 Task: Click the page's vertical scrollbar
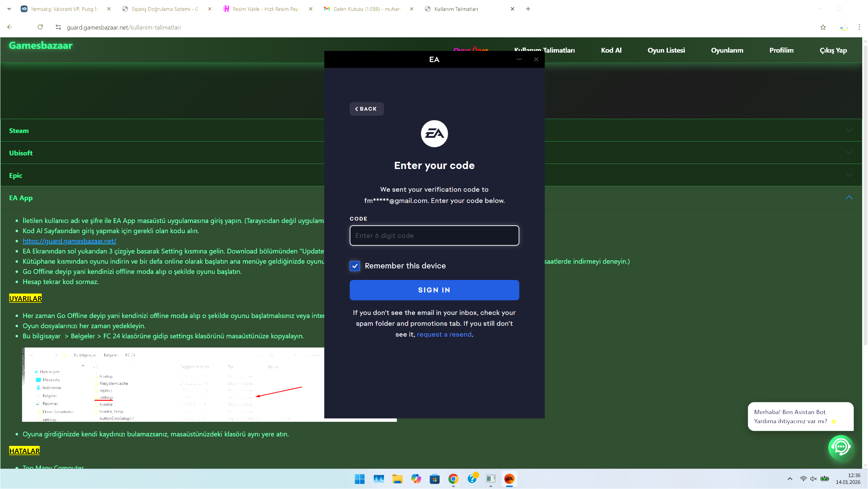[865, 195]
